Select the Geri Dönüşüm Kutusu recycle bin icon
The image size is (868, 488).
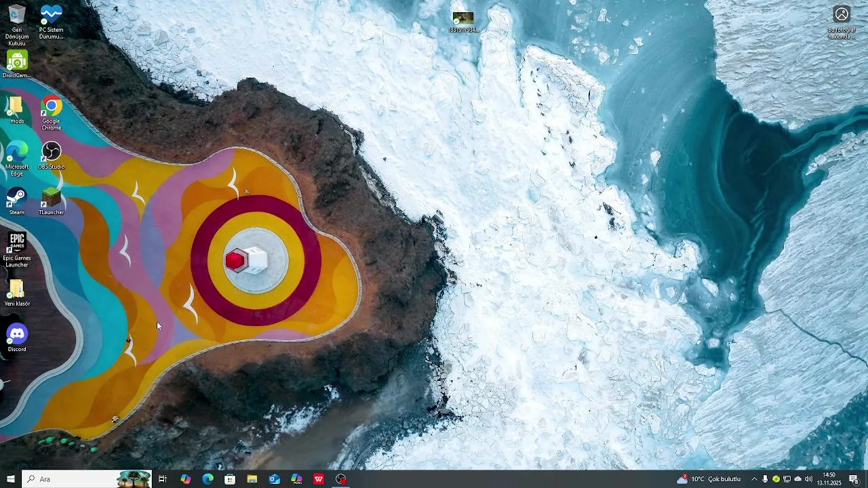click(x=17, y=25)
